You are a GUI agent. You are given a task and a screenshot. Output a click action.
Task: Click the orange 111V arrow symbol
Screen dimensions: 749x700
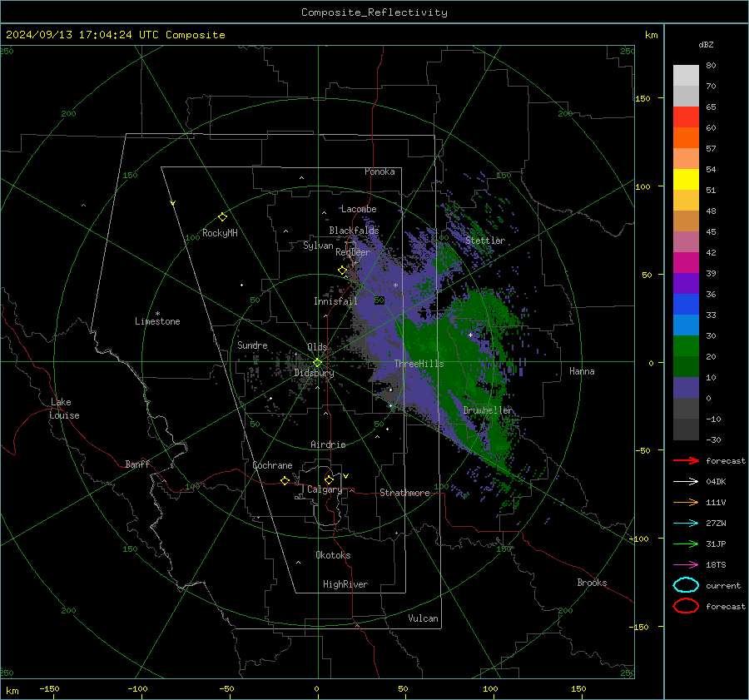pos(686,502)
